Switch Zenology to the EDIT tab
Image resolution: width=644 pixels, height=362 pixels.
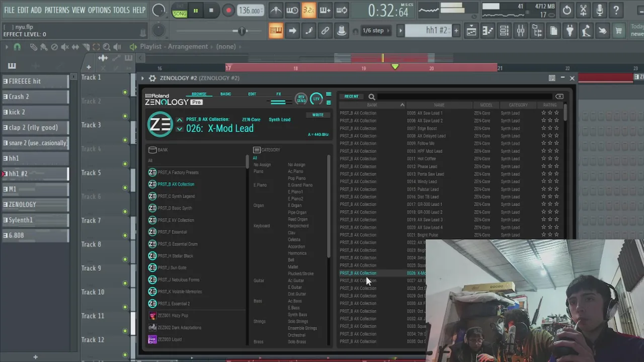pyautogui.click(x=252, y=94)
